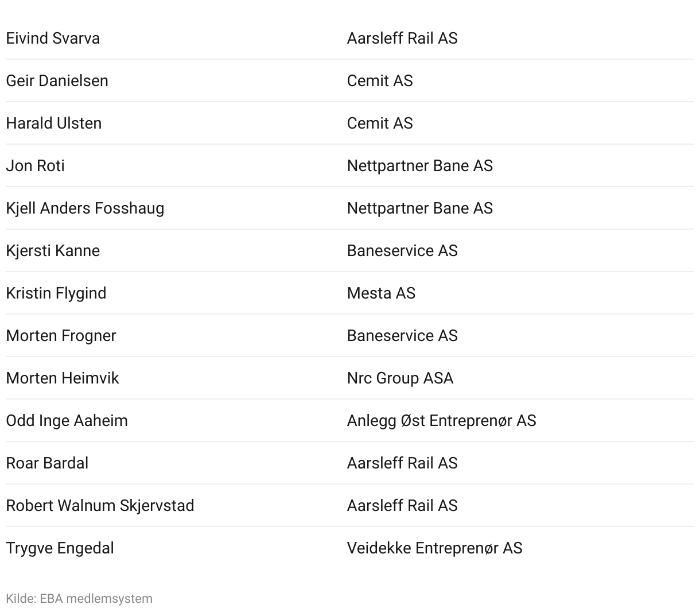This screenshot has height=612, width=700.
Task: Click Geir Danielsen's name cell
Action: (57, 81)
